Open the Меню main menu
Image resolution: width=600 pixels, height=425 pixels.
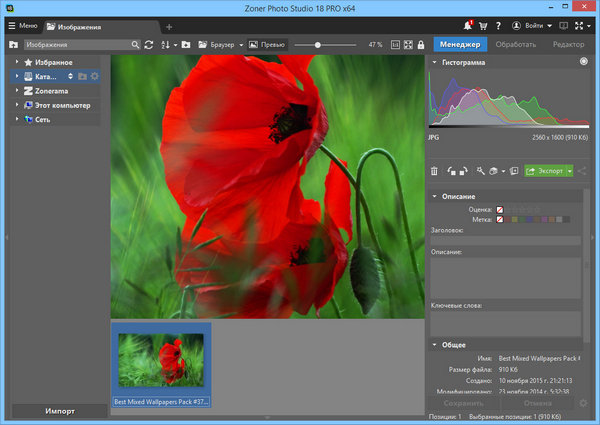pos(21,25)
